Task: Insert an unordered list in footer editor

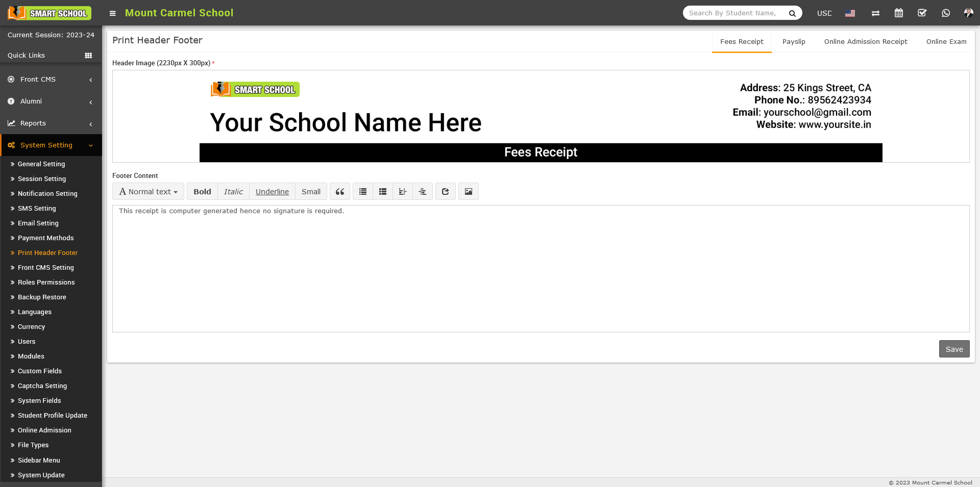Action: (363, 192)
